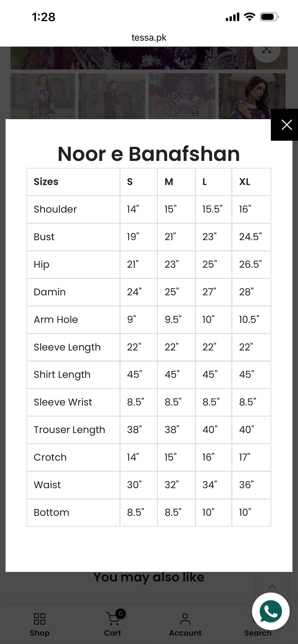This screenshot has height=644, width=298.
Task: Open the Cart icon
Action: 113,618
